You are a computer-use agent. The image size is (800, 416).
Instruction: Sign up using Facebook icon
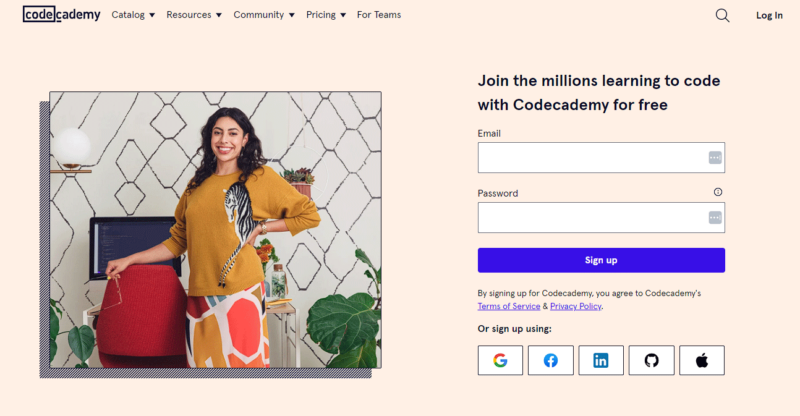point(551,360)
